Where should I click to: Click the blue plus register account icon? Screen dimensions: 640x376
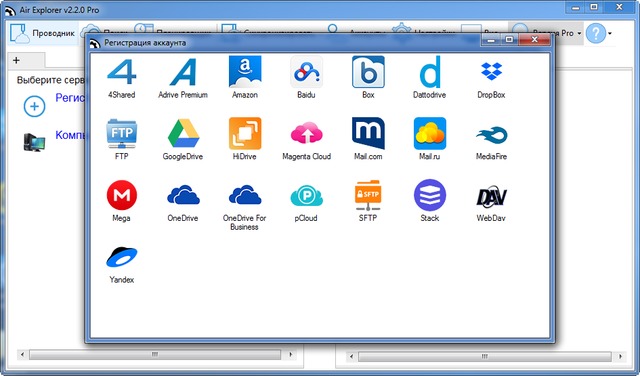pyautogui.click(x=34, y=106)
